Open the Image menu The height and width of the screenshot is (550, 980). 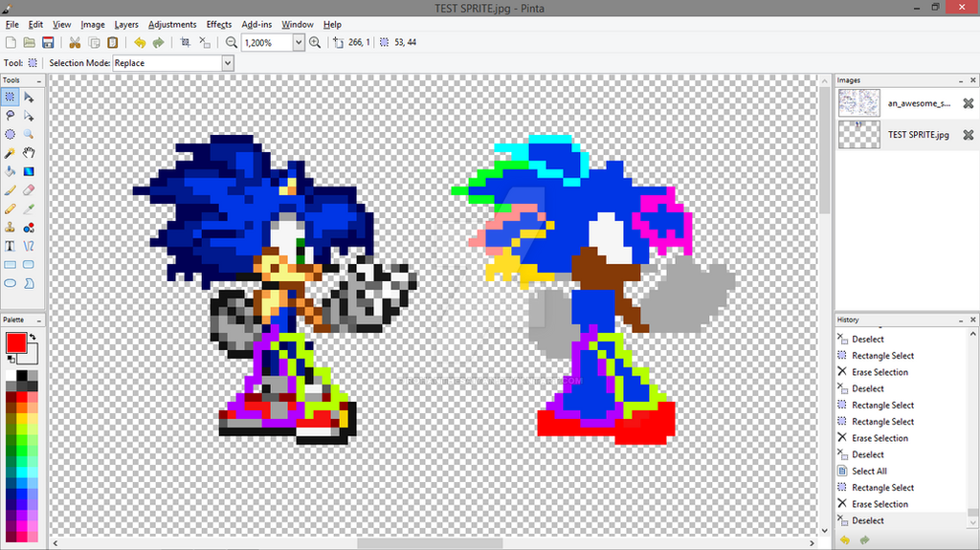click(93, 24)
